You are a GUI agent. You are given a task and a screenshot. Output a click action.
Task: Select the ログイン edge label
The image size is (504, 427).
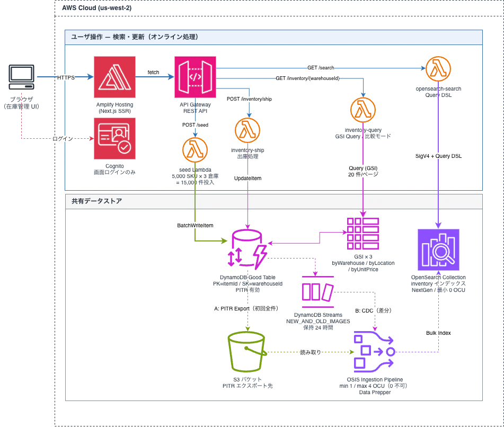pyautogui.click(x=63, y=138)
